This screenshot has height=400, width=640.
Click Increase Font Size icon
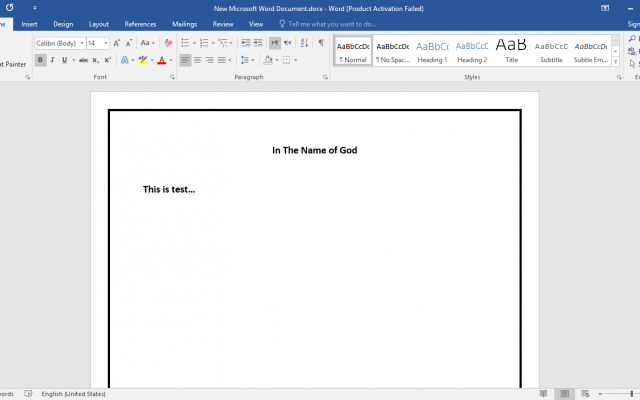point(117,43)
